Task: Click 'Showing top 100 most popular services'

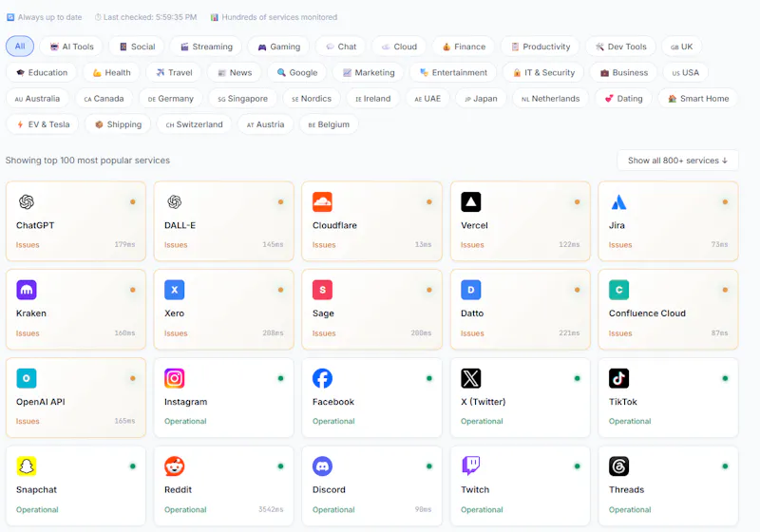Action: click(x=87, y=161)
